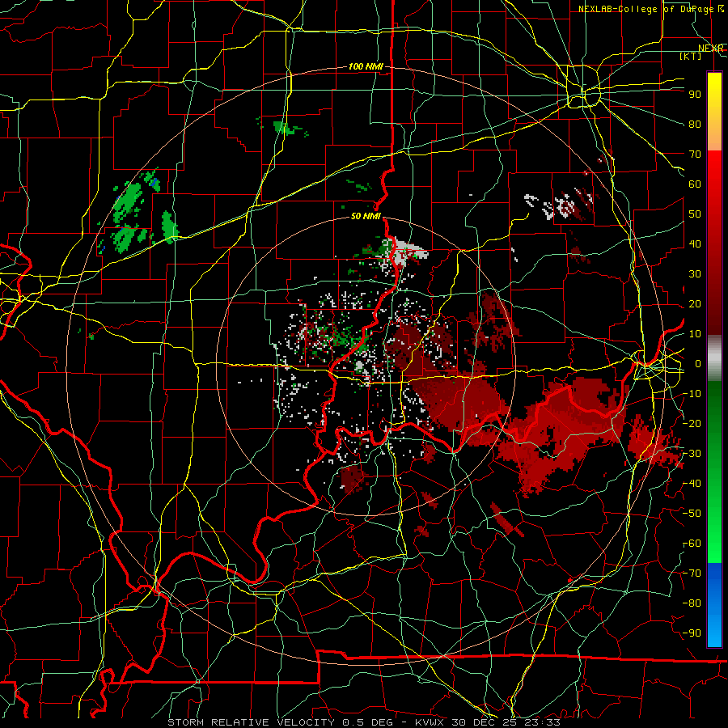Pick the light blue bottom band of the color bar

point(714,632)
